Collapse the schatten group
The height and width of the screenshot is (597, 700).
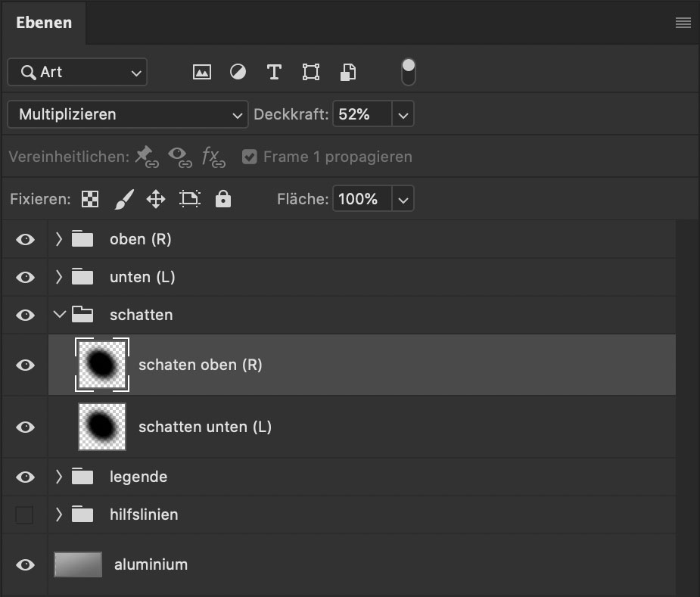coord(59,315)
